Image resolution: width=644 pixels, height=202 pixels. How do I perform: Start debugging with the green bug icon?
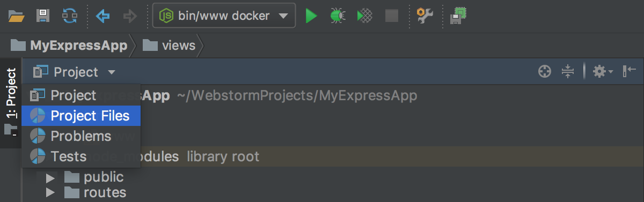(x=338, y=16)
